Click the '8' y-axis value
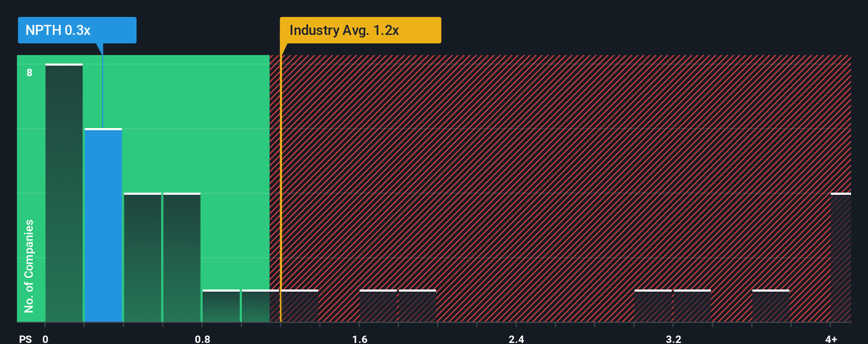 [30, 73]
